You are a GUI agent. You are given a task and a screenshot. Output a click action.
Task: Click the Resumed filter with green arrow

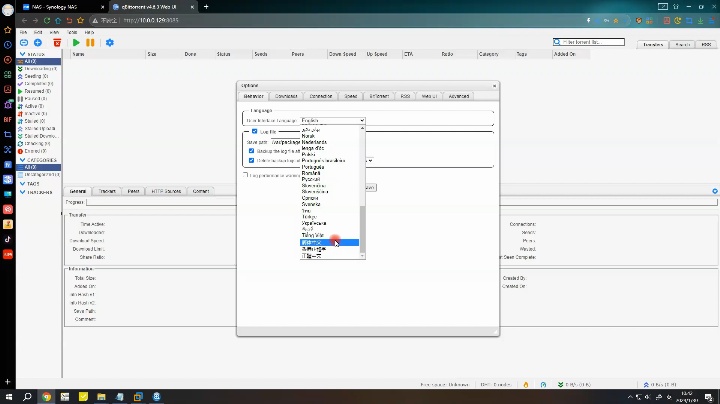click(x=36, y=91)
